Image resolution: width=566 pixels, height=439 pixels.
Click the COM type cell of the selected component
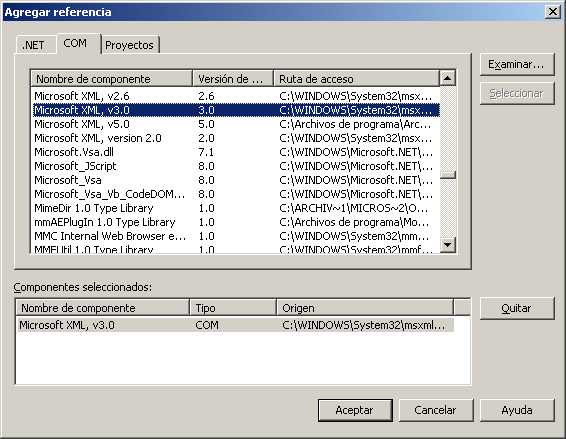click(207, 325)
